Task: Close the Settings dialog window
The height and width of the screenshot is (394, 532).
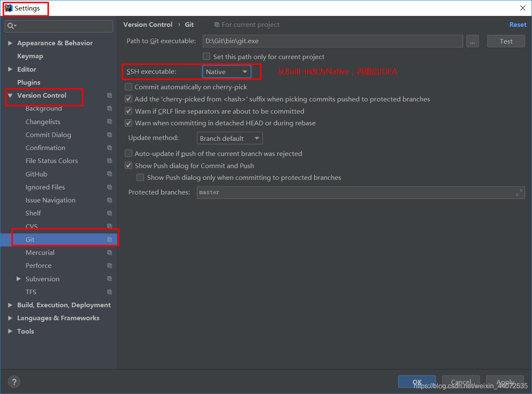Action: tap(523, 8)
